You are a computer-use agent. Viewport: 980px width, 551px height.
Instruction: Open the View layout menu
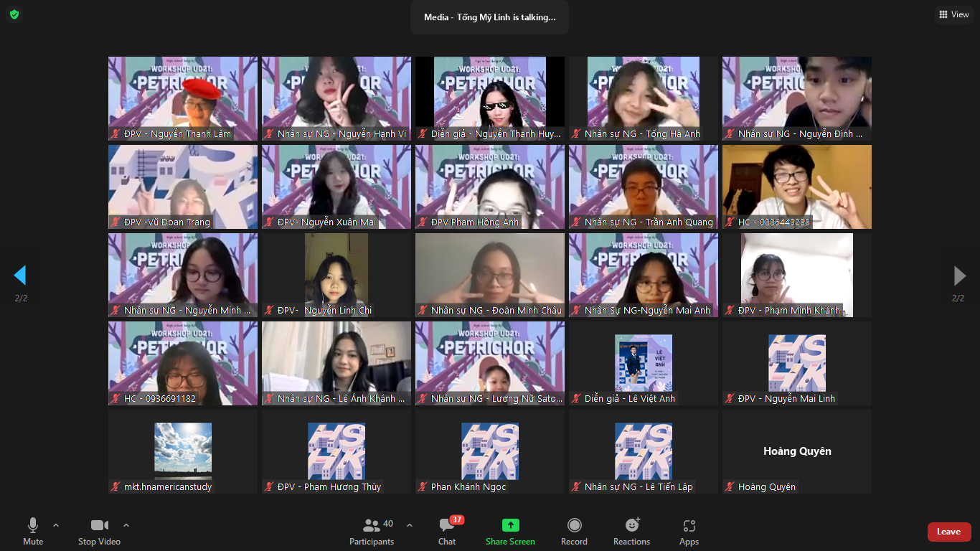(x=954, y=14)
